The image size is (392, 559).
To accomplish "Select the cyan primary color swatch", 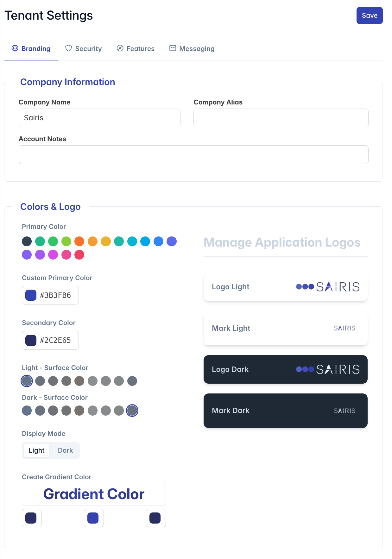I will pos(132,241).
